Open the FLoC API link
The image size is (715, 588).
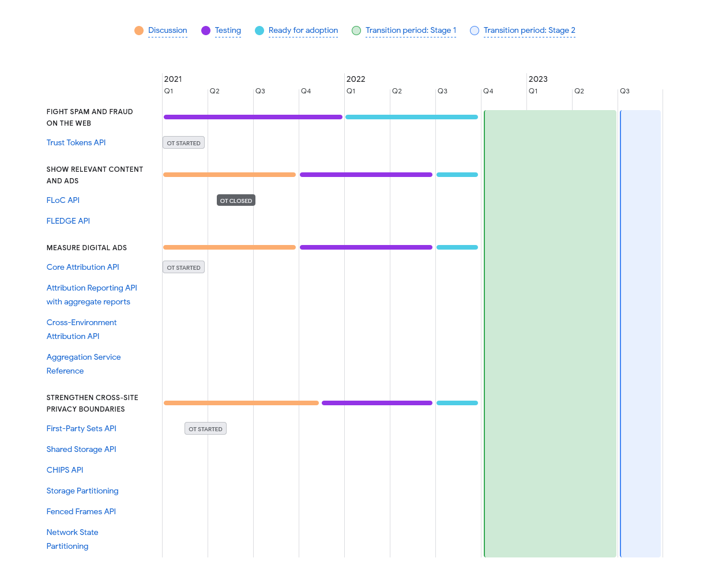(x=63, y=200)
